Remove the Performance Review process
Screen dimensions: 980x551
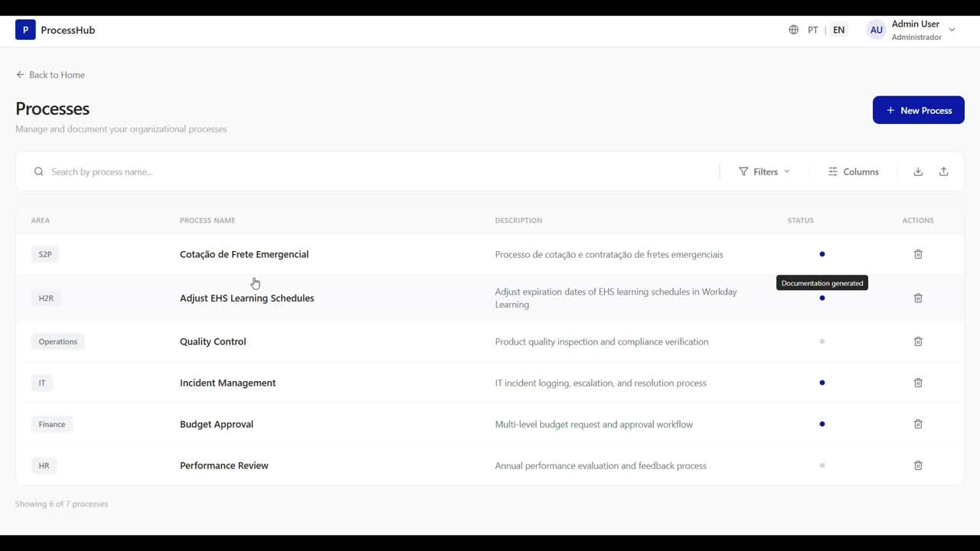pyautogui.click(x=918, y=465)
